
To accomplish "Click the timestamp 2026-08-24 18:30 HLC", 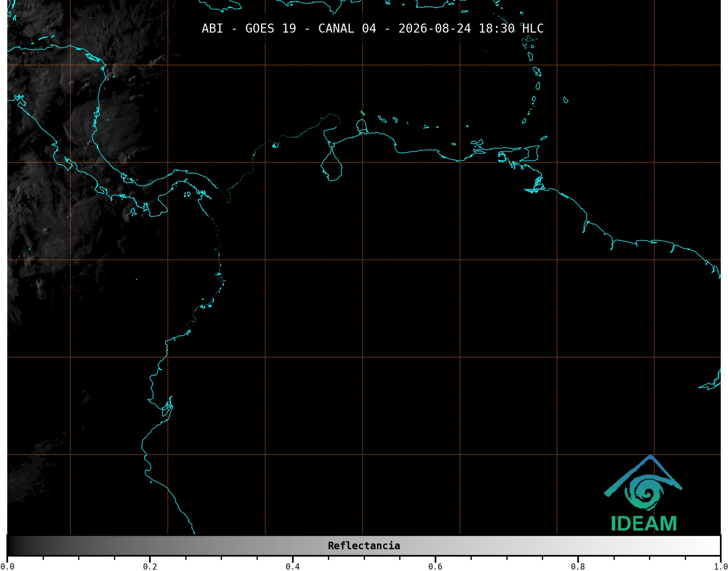I will pos(471,28).
